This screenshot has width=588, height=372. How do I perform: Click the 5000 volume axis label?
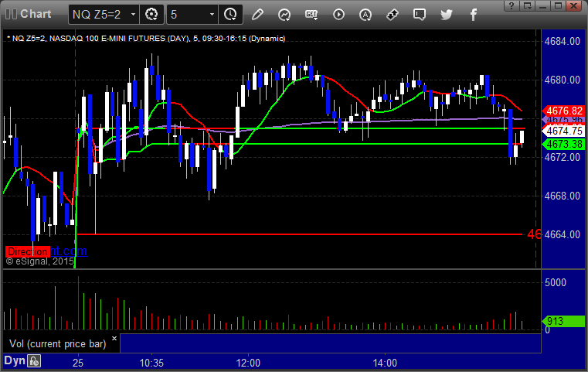pyautogui.click(x=556, y=282)
